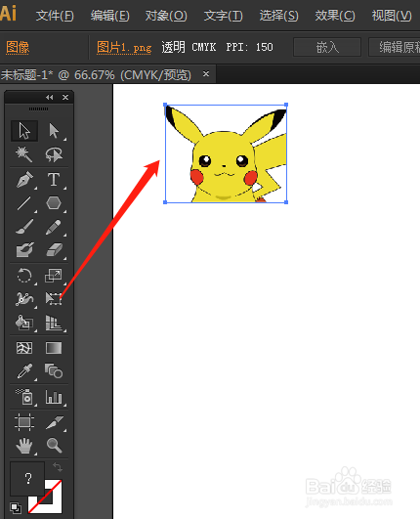Select the Width/Warp tool
Image resolution: width=420 pixels, height=519 pixels.
coord(24,299)
